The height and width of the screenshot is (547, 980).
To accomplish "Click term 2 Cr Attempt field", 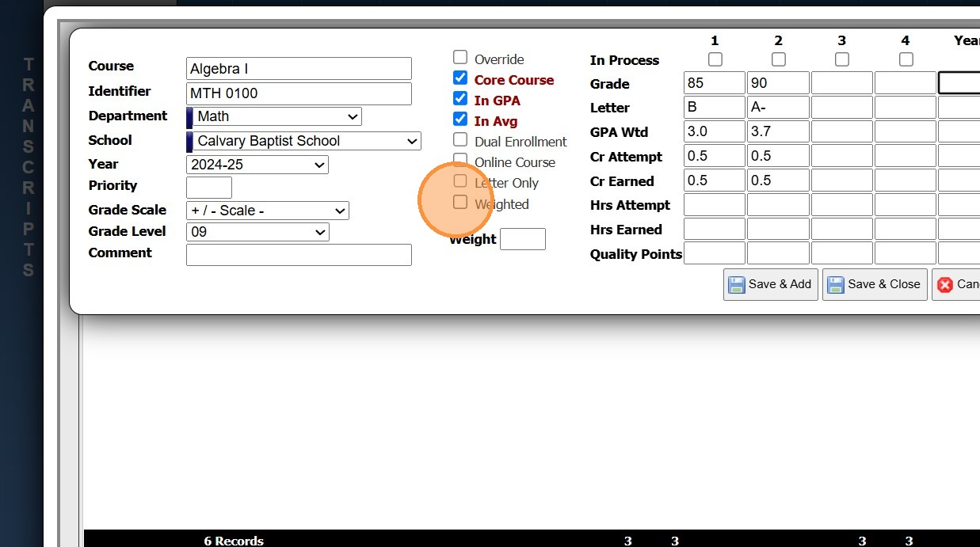I will [x=778, y=156].
